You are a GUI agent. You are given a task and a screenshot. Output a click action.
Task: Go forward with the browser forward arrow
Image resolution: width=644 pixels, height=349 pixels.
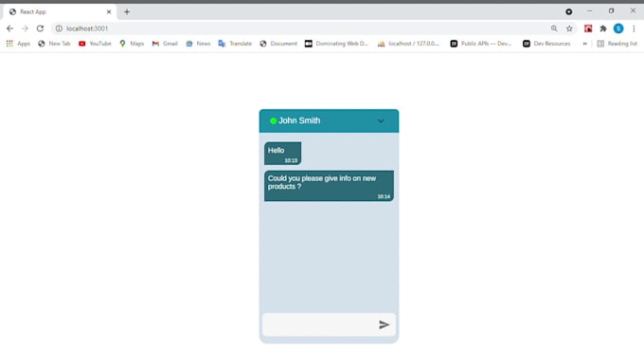[x=25, y=28]
